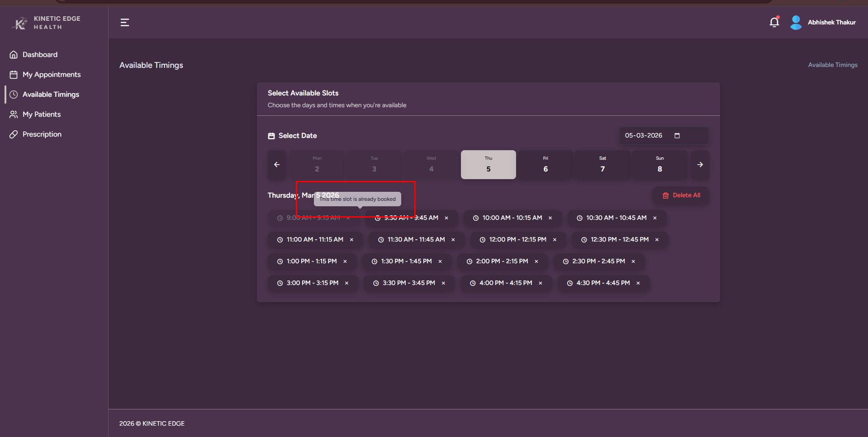
Task: Open the calendar picker icon in date field
Action: (x=677, y=136)
